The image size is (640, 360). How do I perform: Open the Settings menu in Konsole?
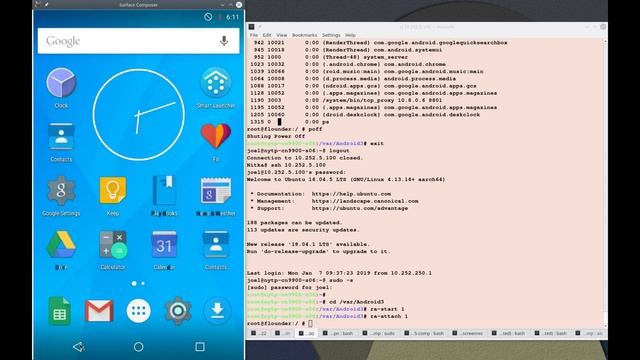click(x=331, y=35)
